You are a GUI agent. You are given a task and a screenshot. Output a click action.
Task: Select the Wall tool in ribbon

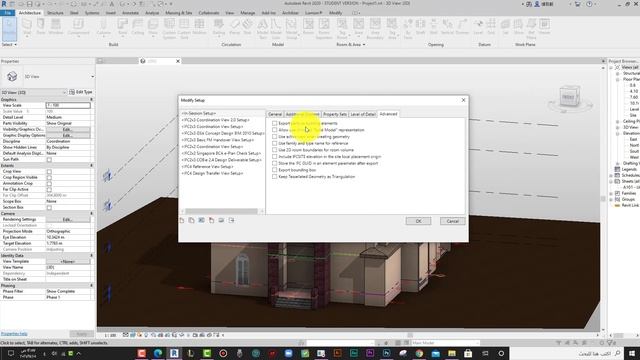(x=27, y=27)
